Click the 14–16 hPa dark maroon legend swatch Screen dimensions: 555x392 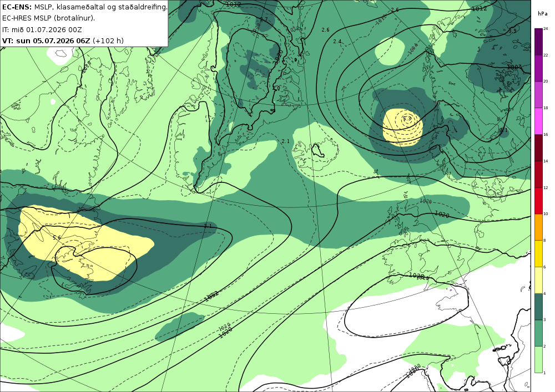539,147
